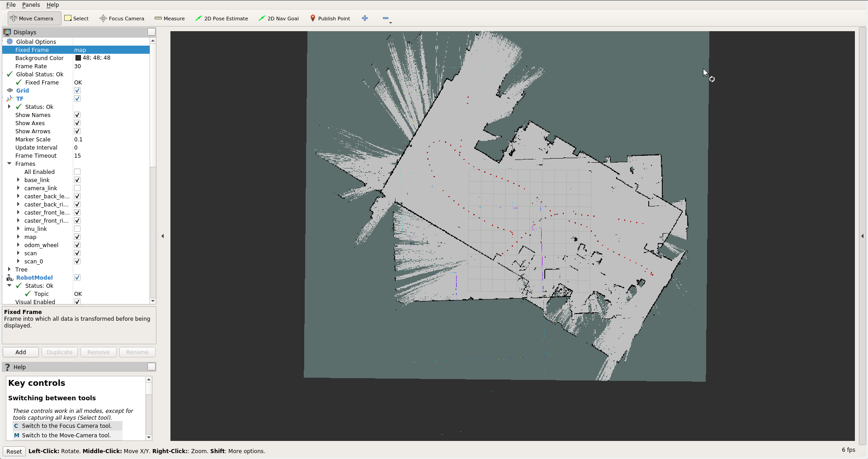This screenshot has height=459, width=868.
Task: Open the Panels menu
Action: (31, 5)
